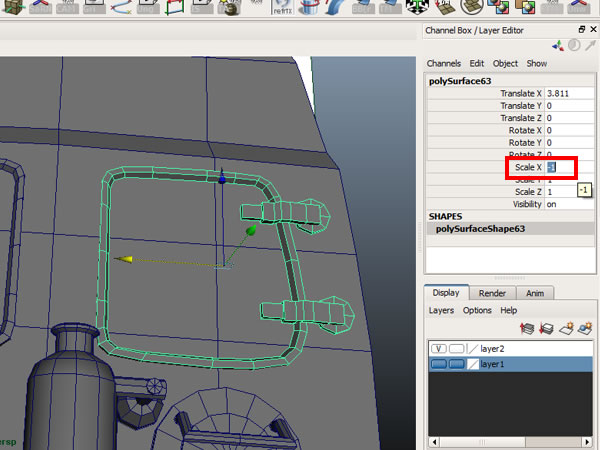Click the yellow arrow manipulator handle
The width and height of the screenshot is (600, 450).
click(x=124, y=259)
